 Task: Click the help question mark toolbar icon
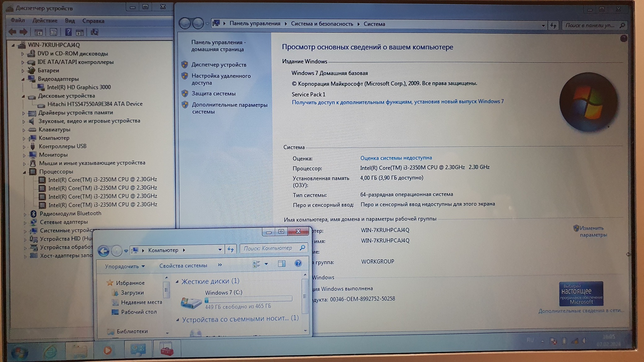[x=68, y=32]
